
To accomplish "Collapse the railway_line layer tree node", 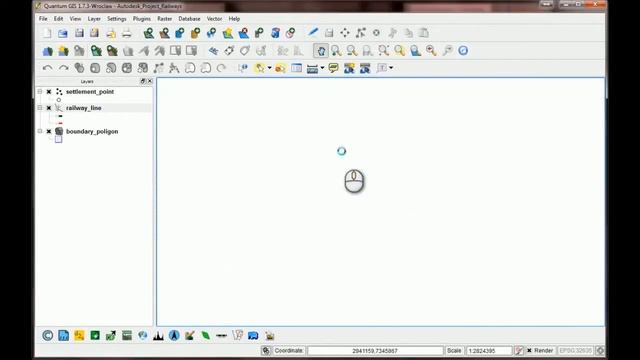I will pos(40,108).
